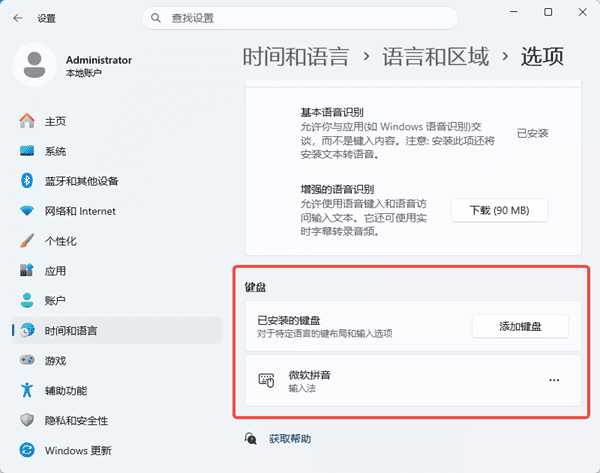Click 语言和区域 breadcrumb link
Viewport: 600px width, 473px height.
[x=436, y=57]
